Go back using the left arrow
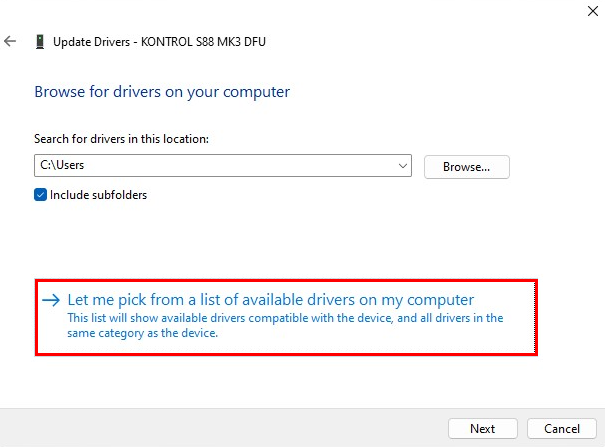The width and height of the screenshot is (605, 447). (10, 41)
